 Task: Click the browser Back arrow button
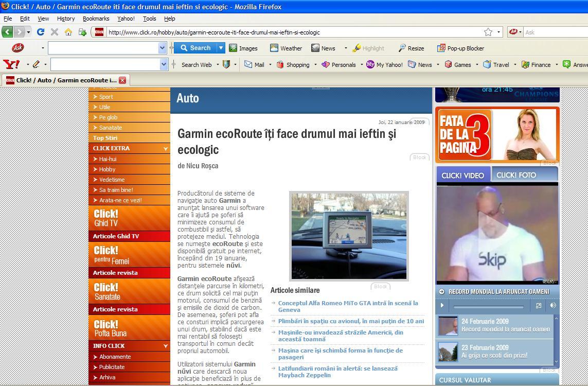[8, 32]
